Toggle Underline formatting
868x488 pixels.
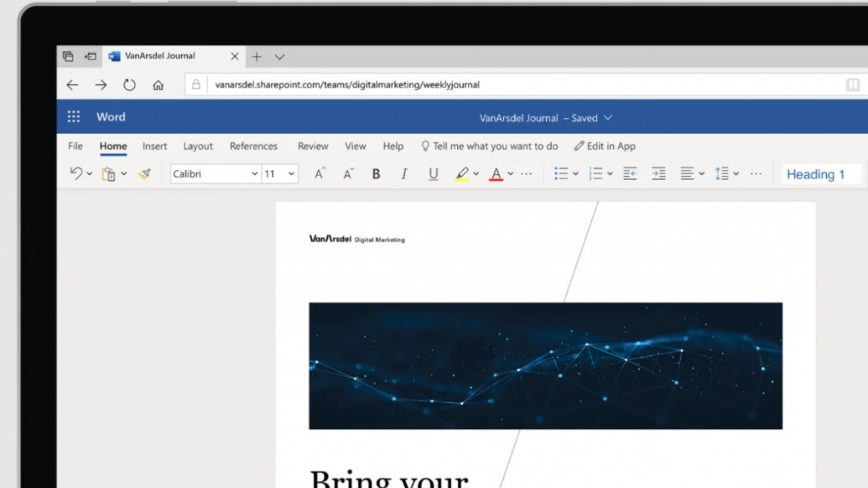433,174
